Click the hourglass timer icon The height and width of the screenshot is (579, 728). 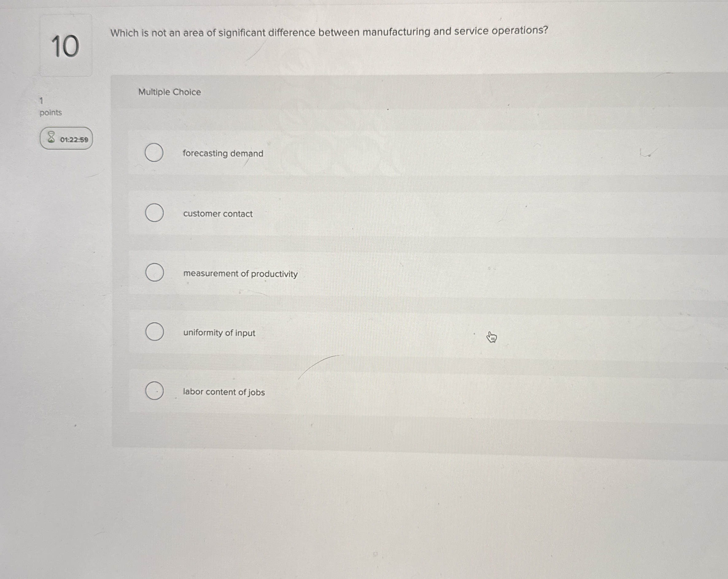pos(51,138)
